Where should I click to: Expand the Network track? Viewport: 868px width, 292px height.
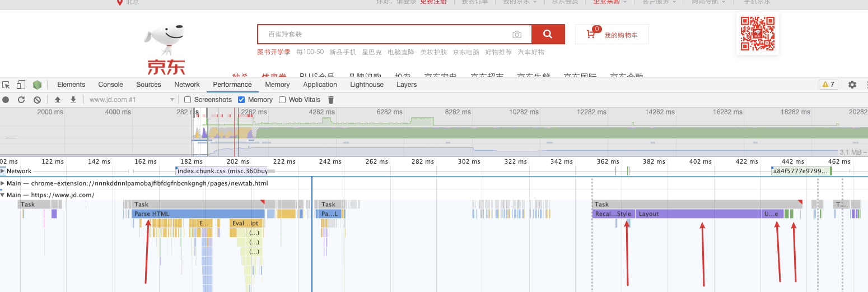[x=3, y=171]
